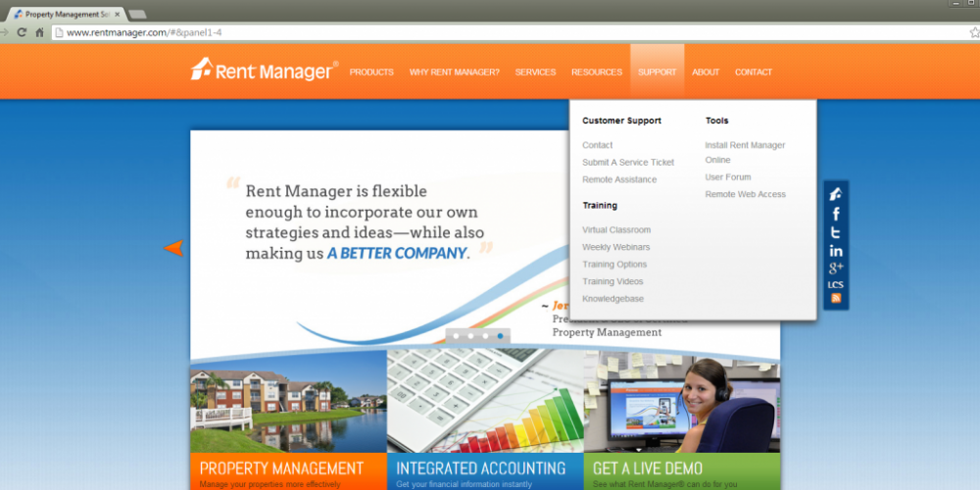The height and width of the screenshot is (490, 980).
Task: Click the PROPERTY MANAGEMENT orange banner
Action: (289, 471)
